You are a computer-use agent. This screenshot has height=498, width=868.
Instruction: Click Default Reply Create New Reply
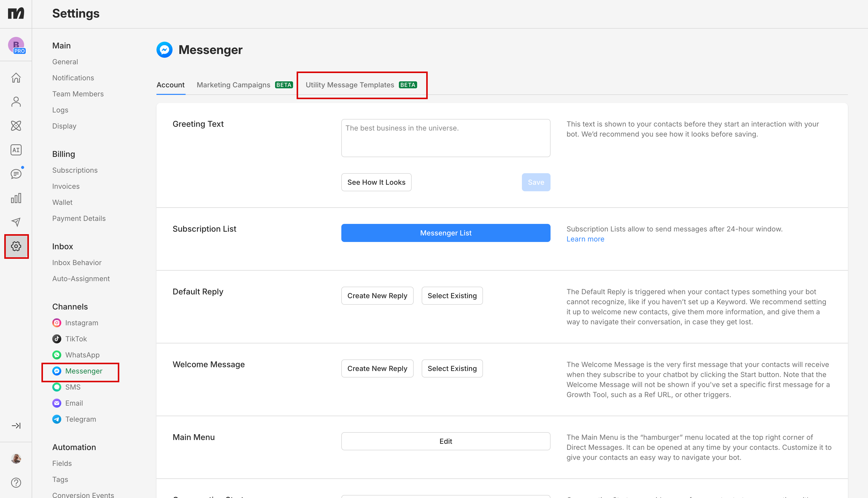[x=377, y=295]
